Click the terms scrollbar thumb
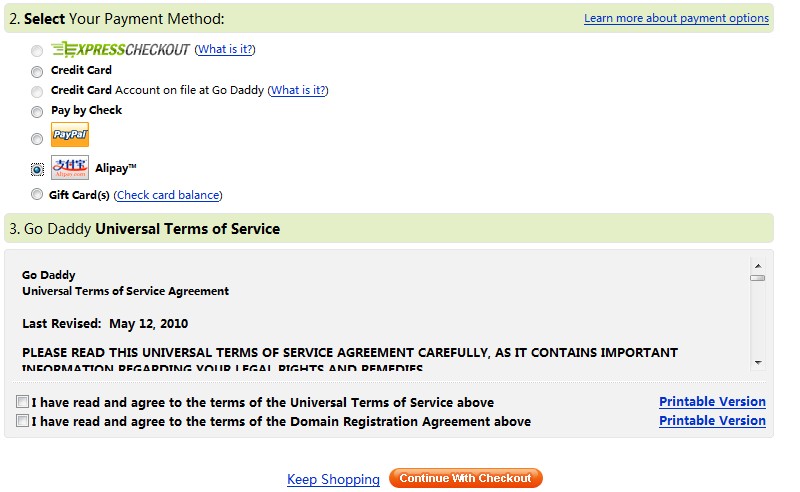Screen dimensions: 800x492 [x=758, y=278]
